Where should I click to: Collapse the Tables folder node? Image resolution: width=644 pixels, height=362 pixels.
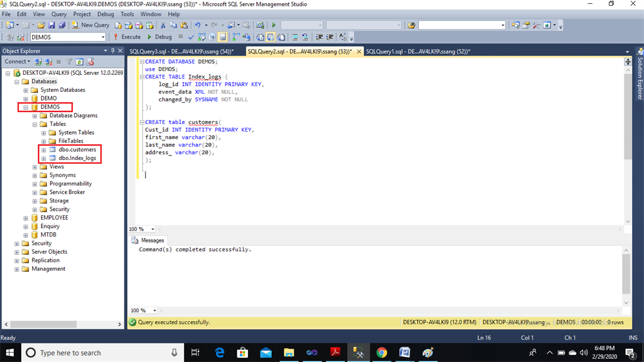pyautogui.click(x=35, y=124)
